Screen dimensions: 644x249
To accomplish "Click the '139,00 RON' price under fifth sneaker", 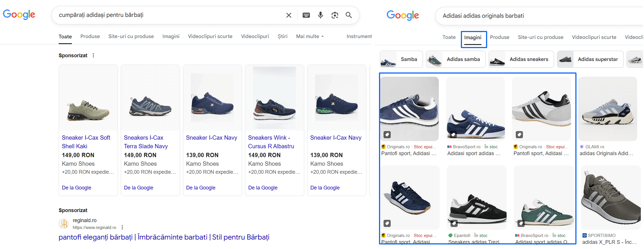I will [x=326, y=155].
